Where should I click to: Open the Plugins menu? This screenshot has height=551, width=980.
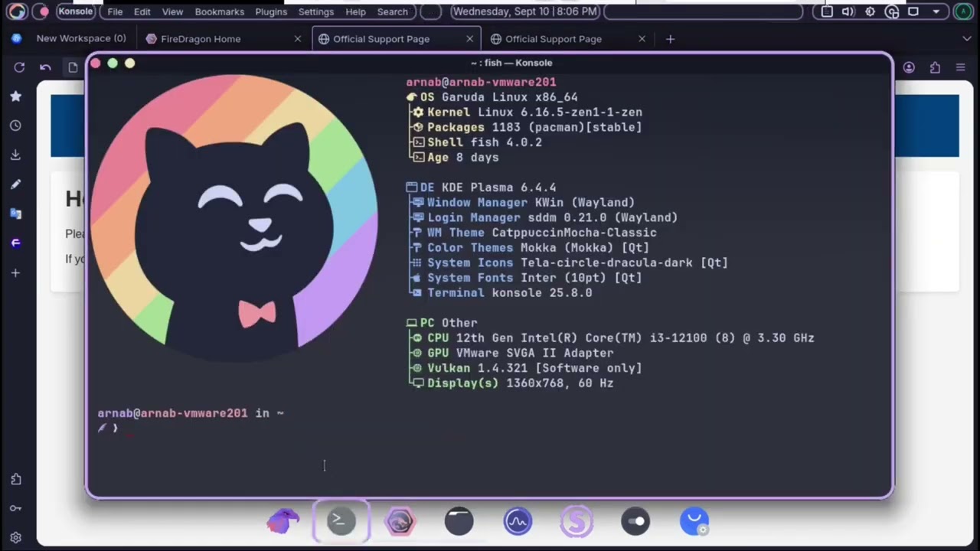[x=271, y=11]
